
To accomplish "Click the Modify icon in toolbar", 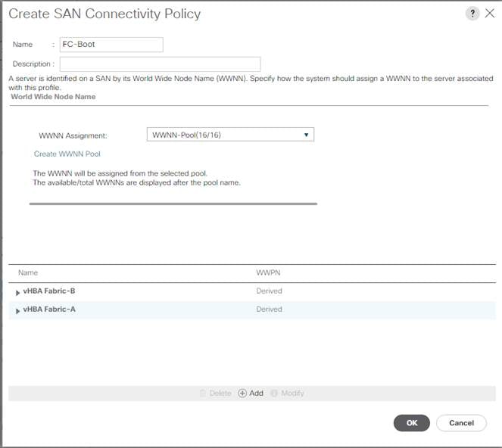I will (274, 393).
